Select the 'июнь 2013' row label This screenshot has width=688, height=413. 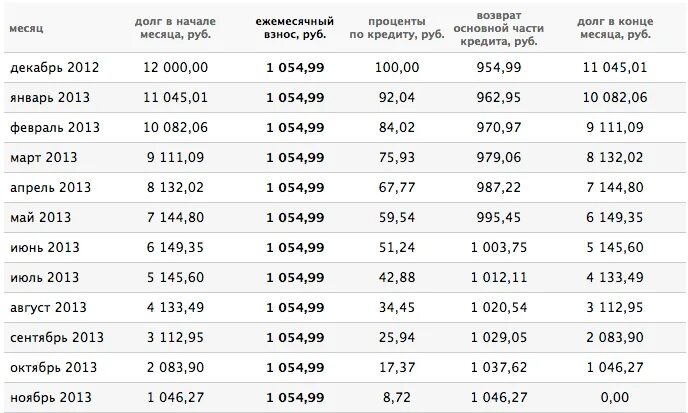point(45,248)
